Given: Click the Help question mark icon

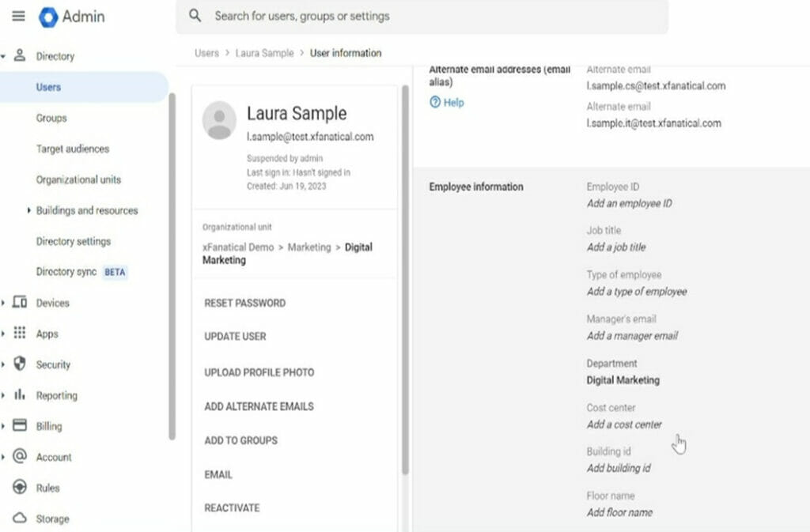Looking at the screenshot, I should point(435,102).
